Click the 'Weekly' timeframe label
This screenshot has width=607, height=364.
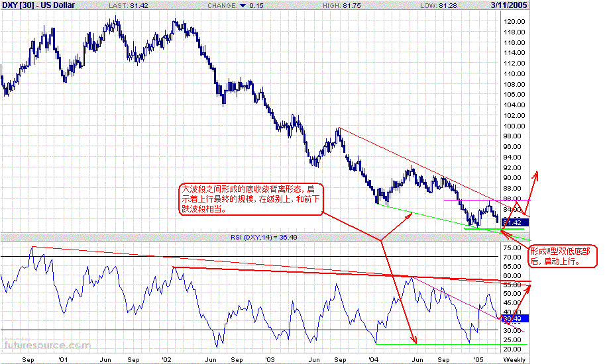[x=514, y=360]
